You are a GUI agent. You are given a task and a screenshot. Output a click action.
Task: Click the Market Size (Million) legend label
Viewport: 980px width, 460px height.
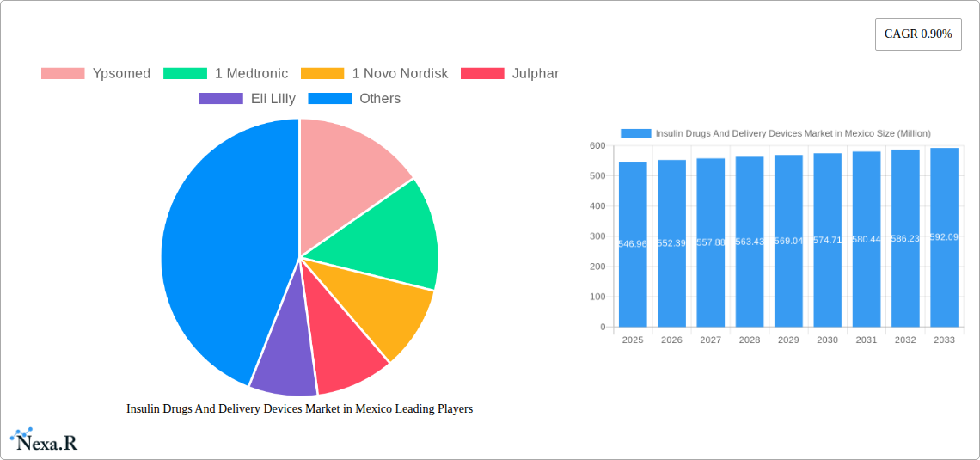click(x=793, y=133)
